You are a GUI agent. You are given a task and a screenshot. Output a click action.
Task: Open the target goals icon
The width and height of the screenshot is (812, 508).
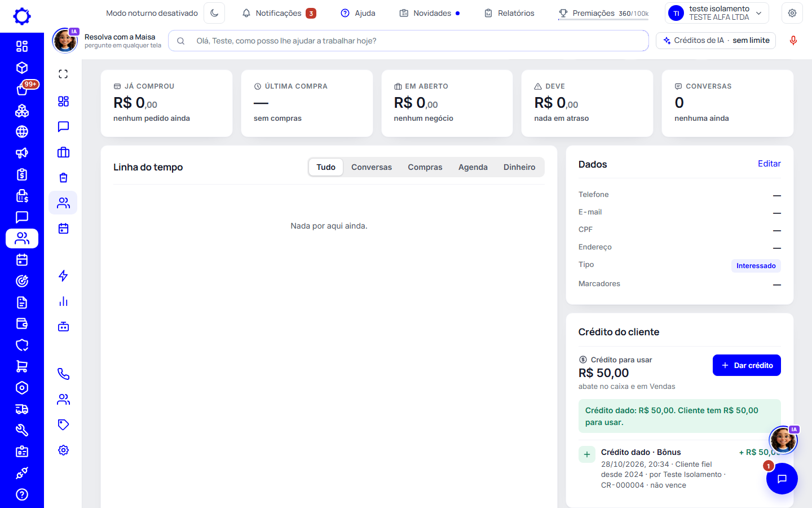22,281
